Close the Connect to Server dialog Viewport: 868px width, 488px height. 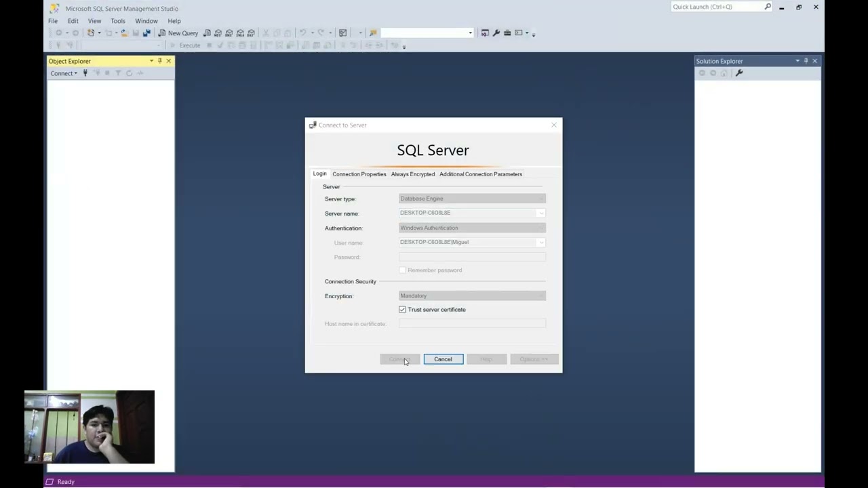(554, 125)
